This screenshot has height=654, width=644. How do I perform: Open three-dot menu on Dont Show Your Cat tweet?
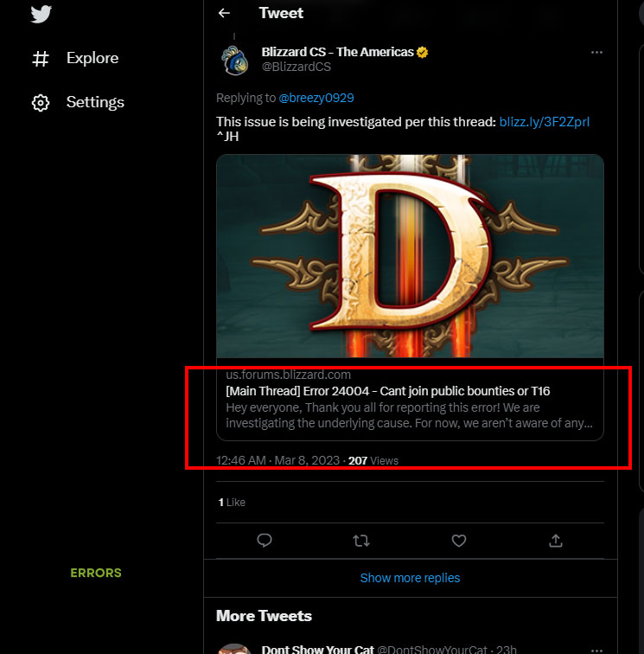(596, 650)
